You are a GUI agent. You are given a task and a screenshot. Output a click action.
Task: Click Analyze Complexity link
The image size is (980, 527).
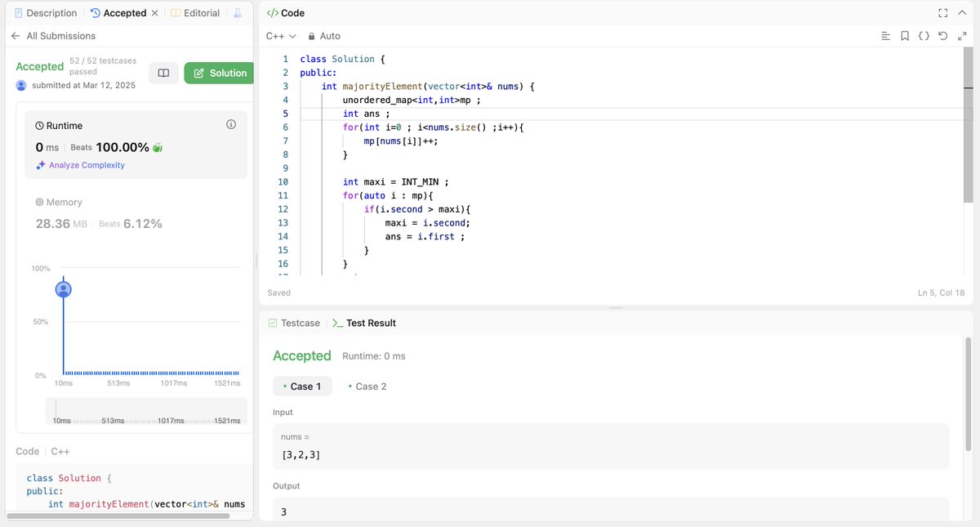[x=80, y=165]
